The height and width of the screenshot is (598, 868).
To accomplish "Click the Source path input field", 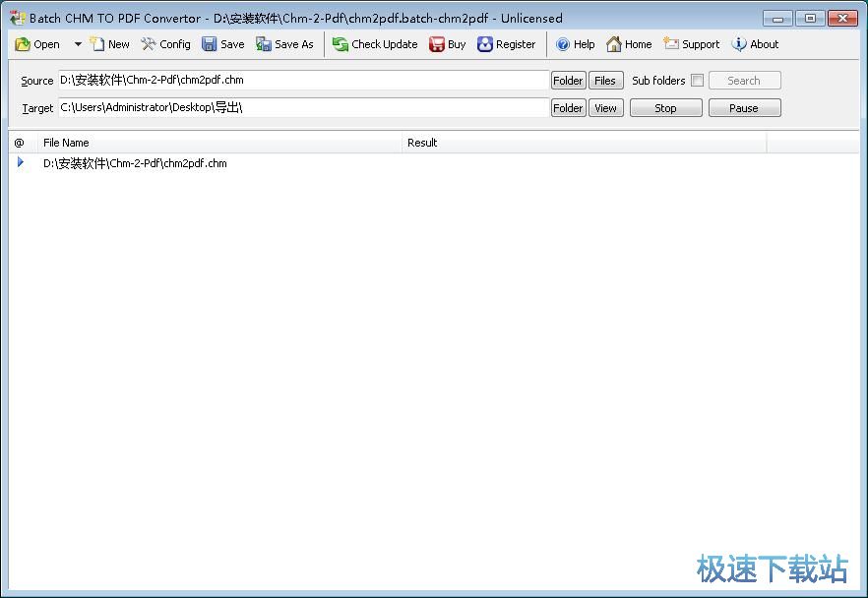I will click(303, 81).
